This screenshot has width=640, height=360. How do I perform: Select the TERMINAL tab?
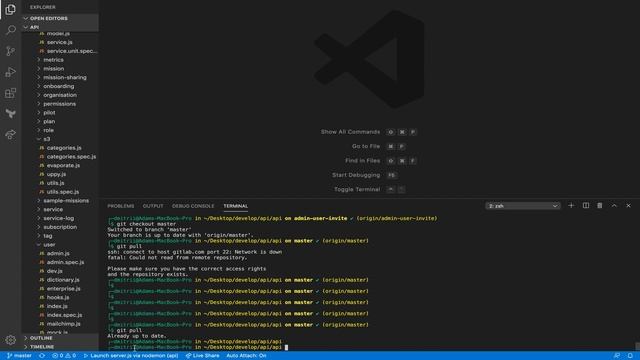(x=236, y=206)
